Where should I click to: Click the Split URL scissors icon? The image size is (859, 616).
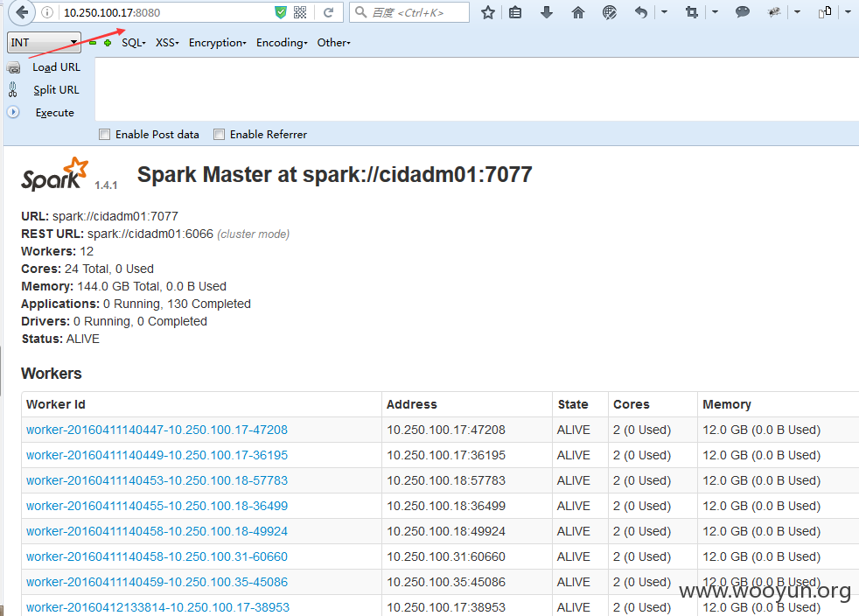[13, 89]
